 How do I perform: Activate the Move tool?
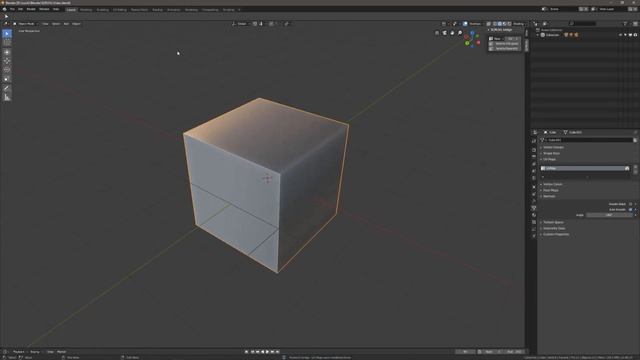tap(7, 52)
